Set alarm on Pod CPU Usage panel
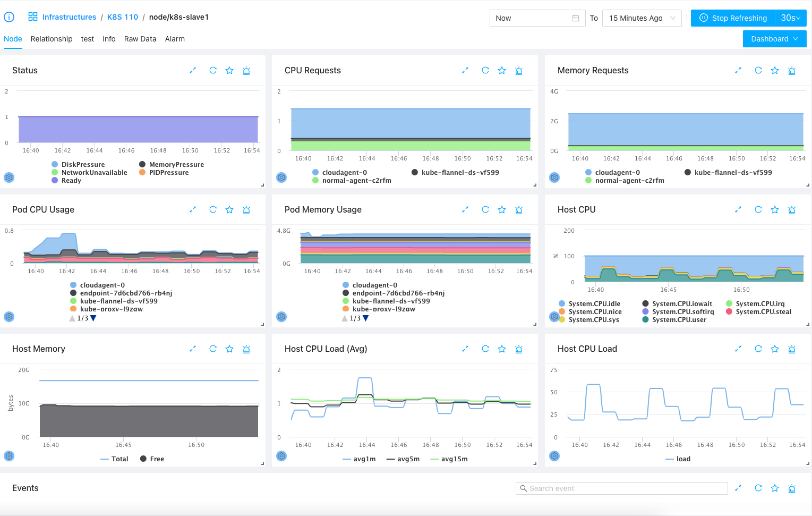Screen dimensions: 812x516 coord(246,210)
